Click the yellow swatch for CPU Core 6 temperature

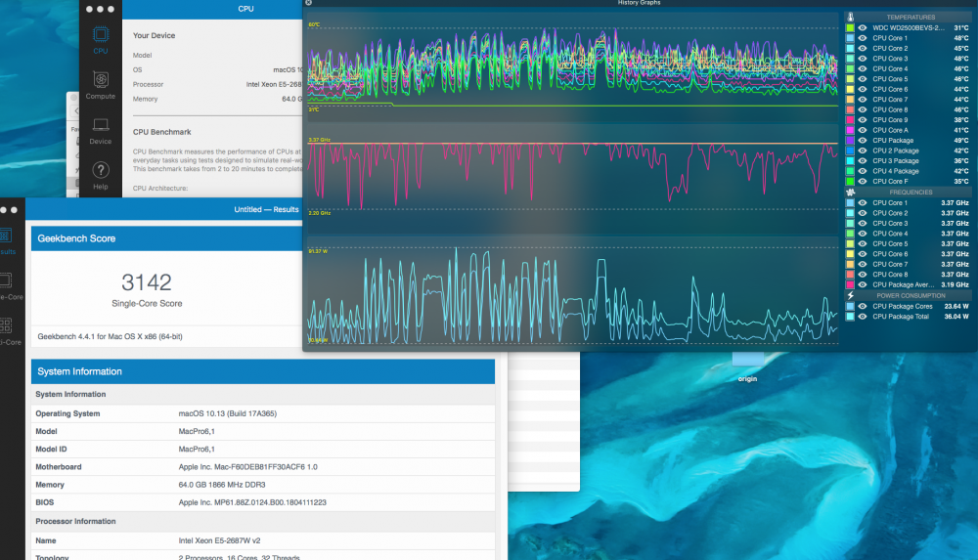(850, 89)
